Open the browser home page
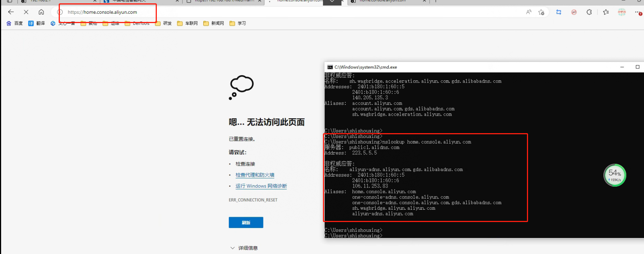This screenshot has height=254, width=644. pos(41,12)
